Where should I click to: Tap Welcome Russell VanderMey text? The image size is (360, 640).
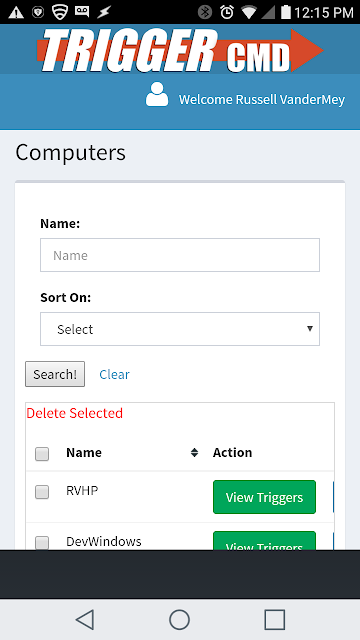(x=262, y=100)
